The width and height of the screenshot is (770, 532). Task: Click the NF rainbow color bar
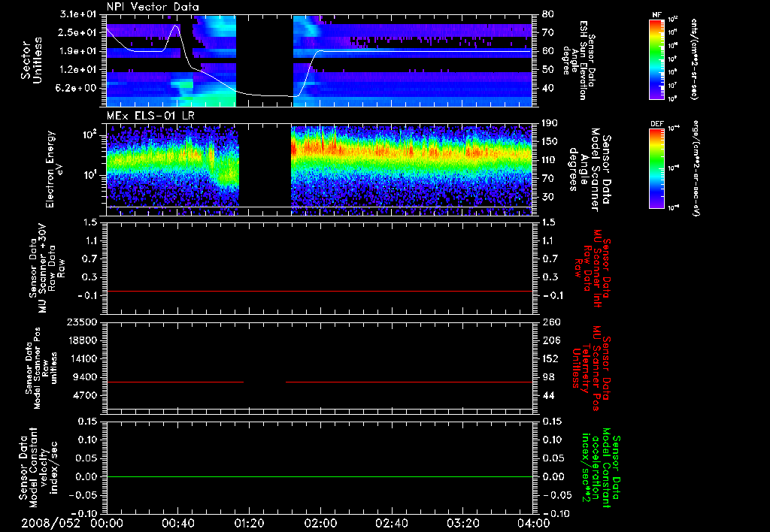(x=657, y=59)
